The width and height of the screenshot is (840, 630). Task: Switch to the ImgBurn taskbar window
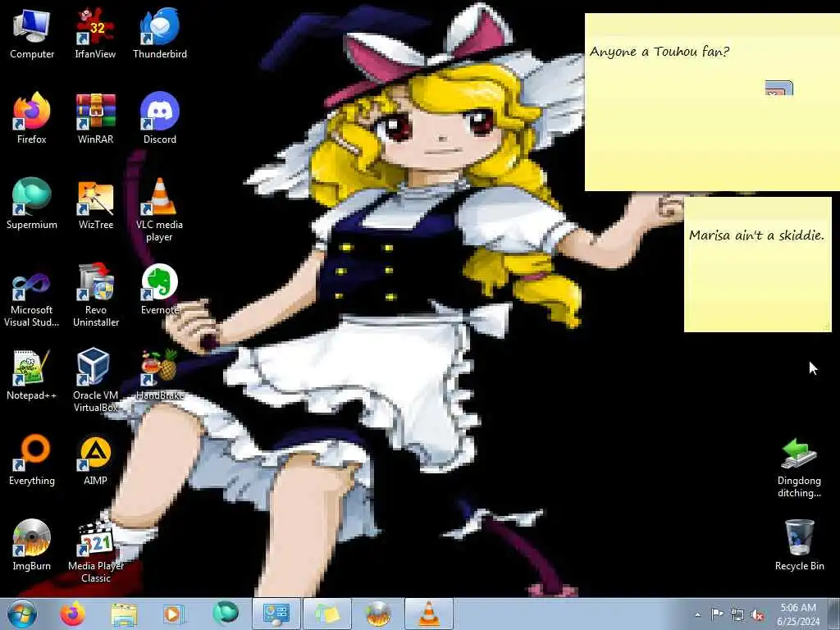tap(378, 614)
